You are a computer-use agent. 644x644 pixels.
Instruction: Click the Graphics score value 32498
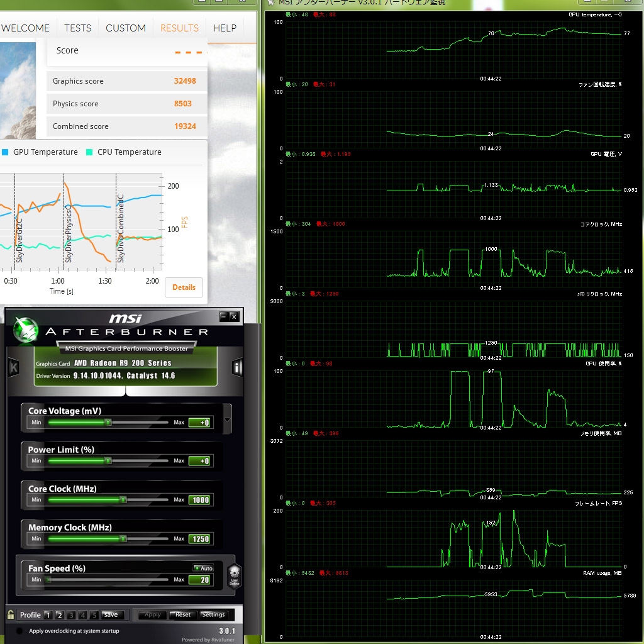(x=185, y=81)
